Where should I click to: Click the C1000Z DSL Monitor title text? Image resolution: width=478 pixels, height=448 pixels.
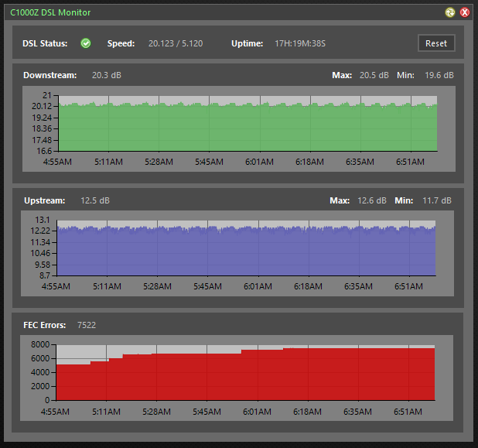tap(50, 12)
